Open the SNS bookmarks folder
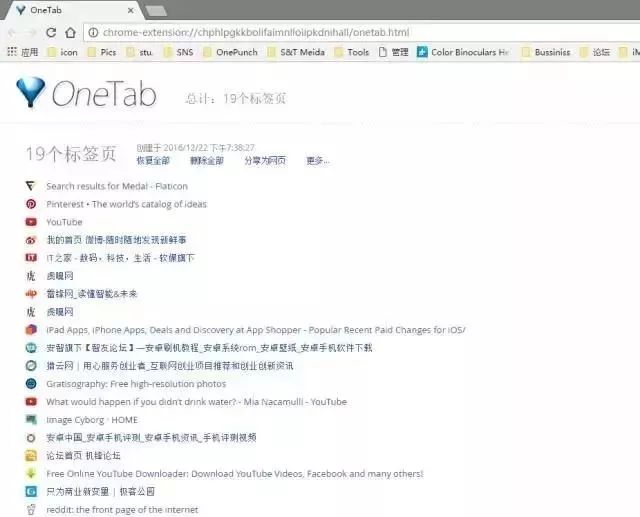Screen dimensions: 640x517 tap(179, 52)
